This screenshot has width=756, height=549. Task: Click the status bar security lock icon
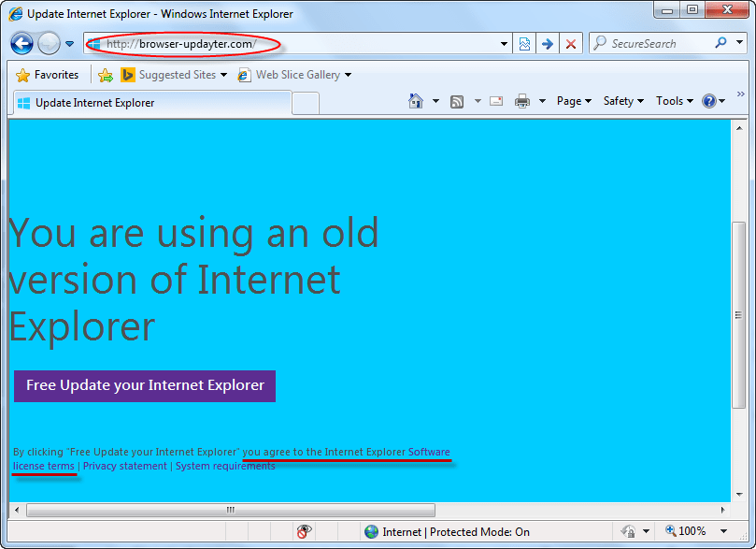click(628, 531)
